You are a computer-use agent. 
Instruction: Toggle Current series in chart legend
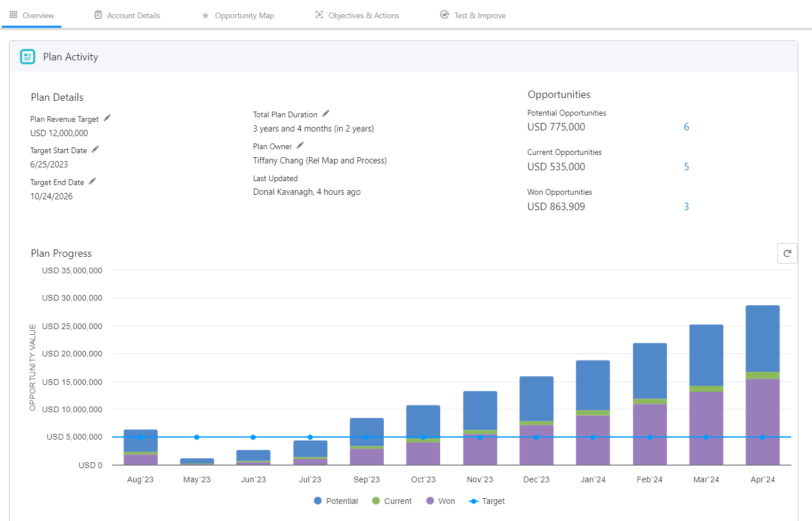point(392,501)
